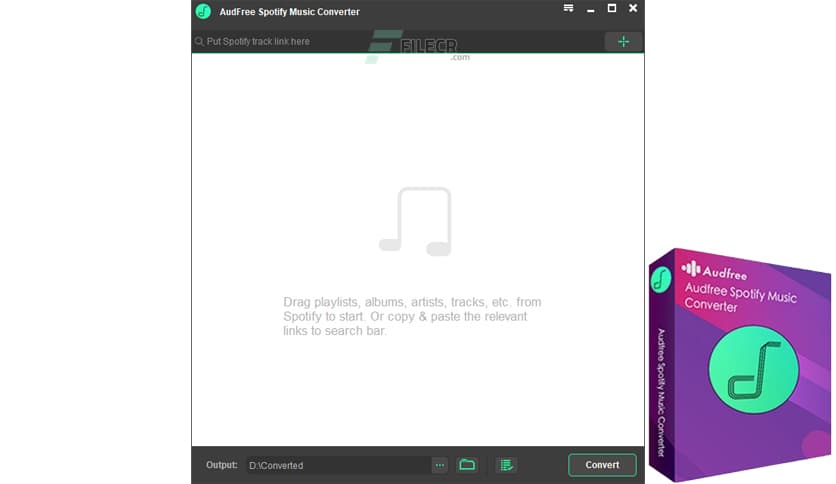Click the search magnifier icon

199,42
